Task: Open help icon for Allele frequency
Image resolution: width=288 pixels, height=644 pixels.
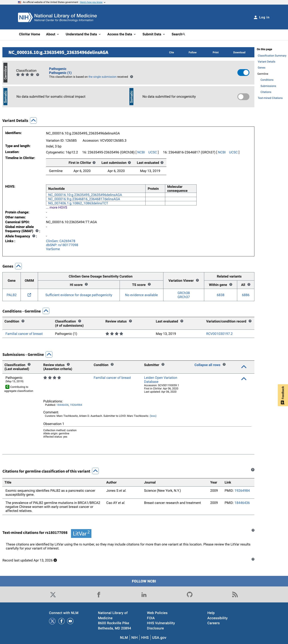Action: [x=34, y=236]
